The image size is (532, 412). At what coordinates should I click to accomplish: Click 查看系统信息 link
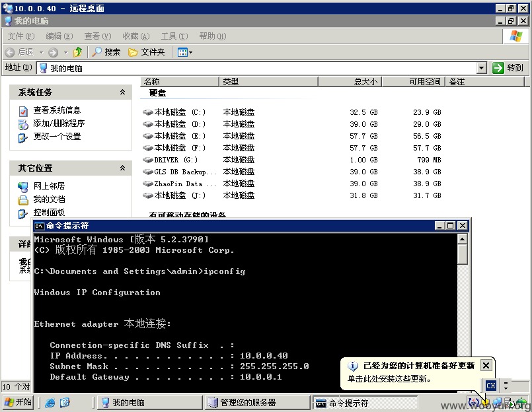pyautogui.click(x=57, y=110)
